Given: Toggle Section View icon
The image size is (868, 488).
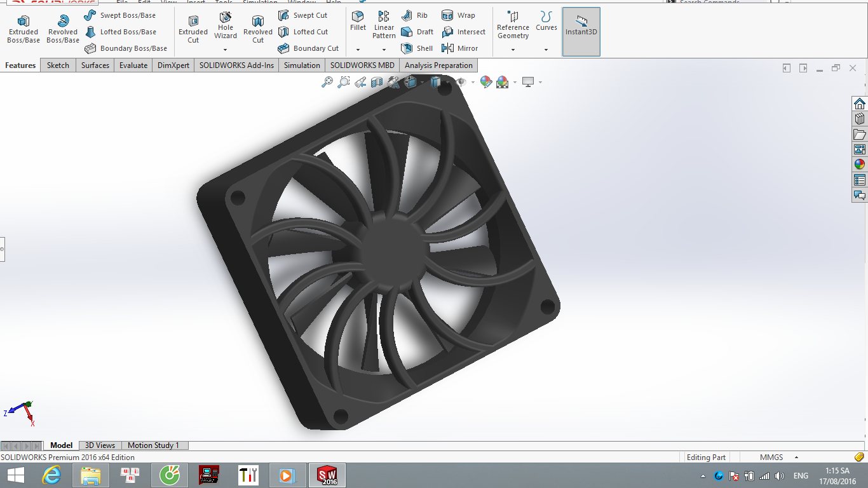Looking at the screenshot, I should point(377,82).
